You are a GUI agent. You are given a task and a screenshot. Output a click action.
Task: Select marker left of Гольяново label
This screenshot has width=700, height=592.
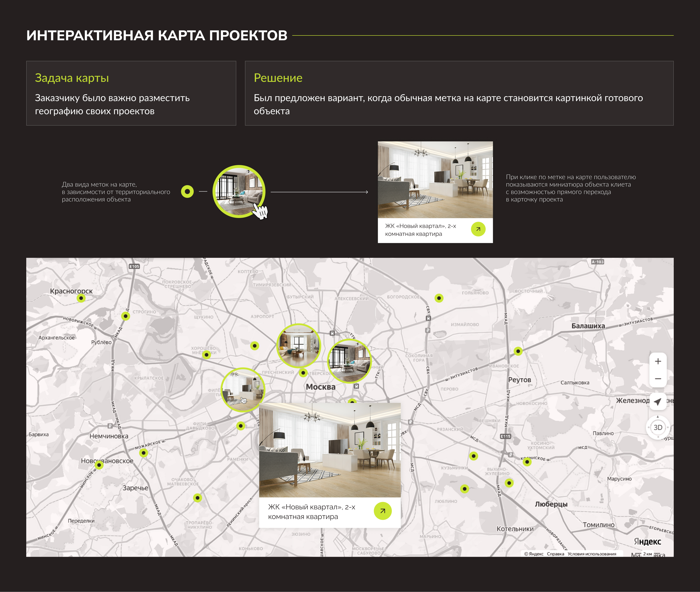click(439, 298)
